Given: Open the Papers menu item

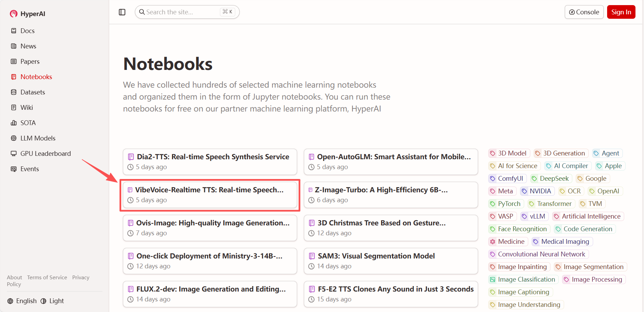Looking at the screenshot, I should [x=30, y=61].
